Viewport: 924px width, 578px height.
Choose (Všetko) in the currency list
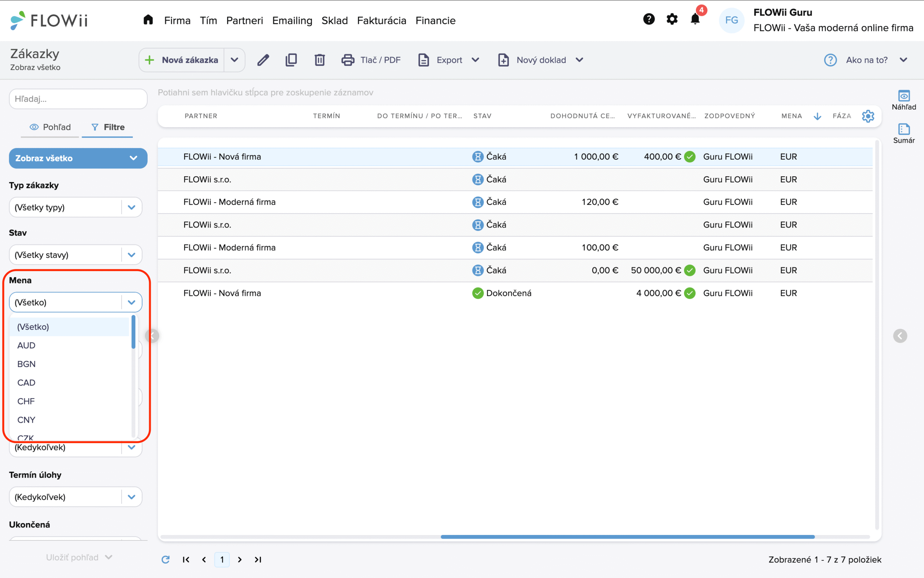(70, 327)
